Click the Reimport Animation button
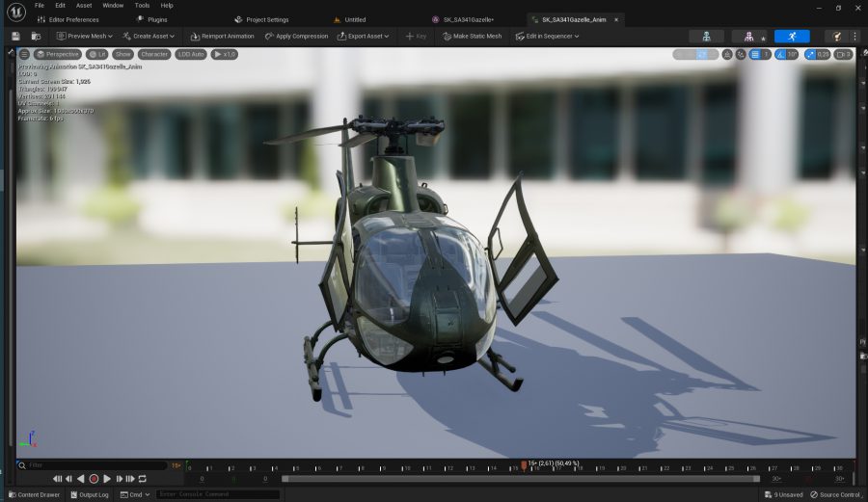The height and width of the screenshot is (502, 868). (x=222, y=37)
